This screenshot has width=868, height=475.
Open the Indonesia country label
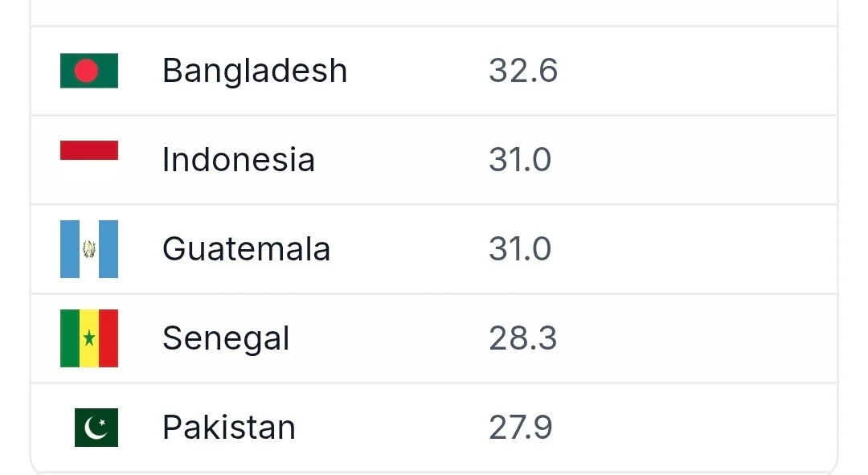pyautogui.click(x=238, y=160)
